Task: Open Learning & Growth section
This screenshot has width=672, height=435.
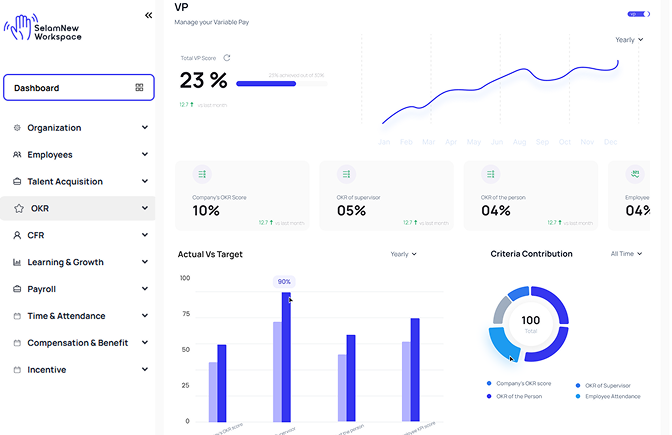Action: (x=79, y=262)
